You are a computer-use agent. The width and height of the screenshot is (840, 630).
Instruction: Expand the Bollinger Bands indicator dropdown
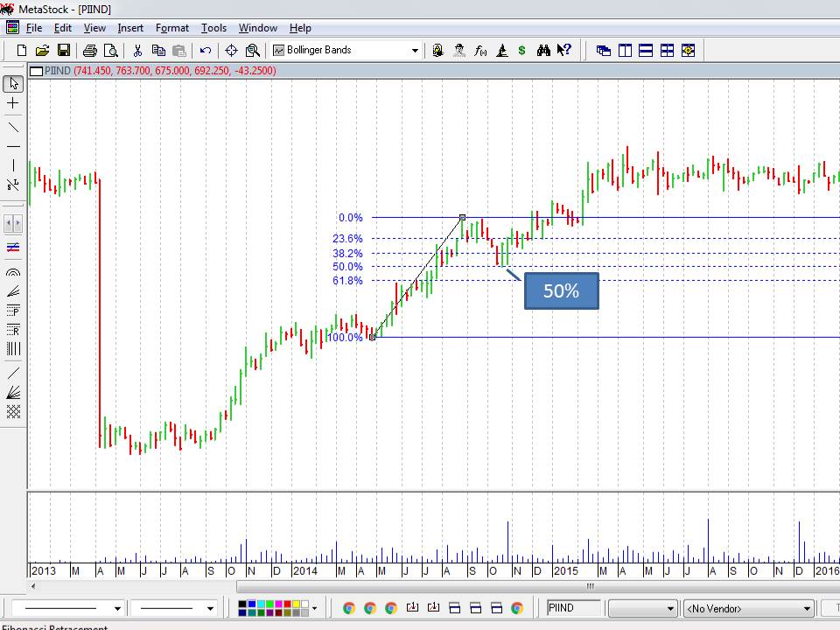415,51
